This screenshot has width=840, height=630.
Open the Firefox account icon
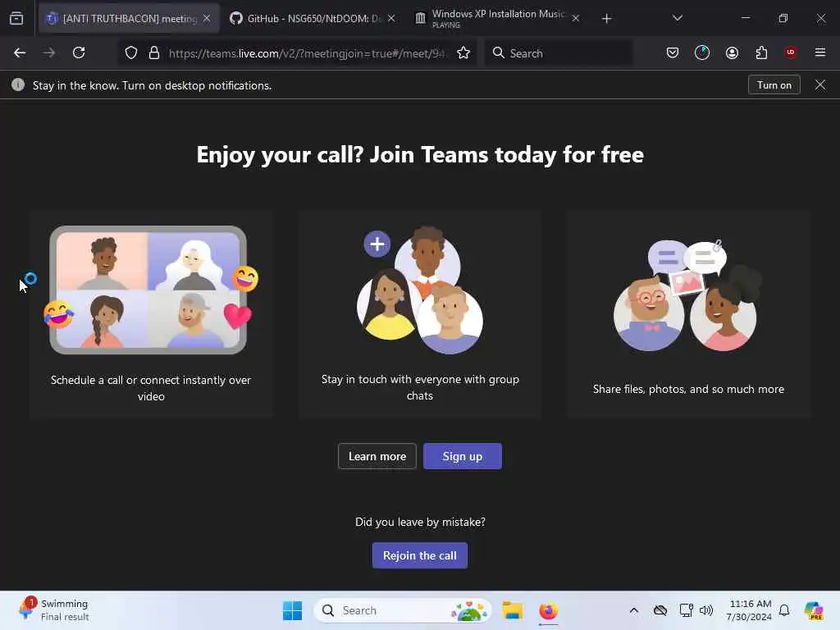point(732,52)
